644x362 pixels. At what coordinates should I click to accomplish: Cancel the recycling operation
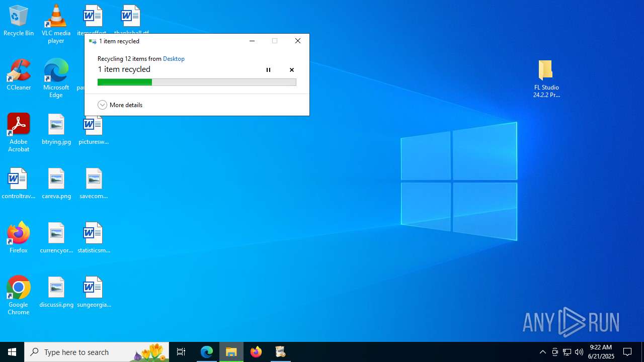coord(291,70)
